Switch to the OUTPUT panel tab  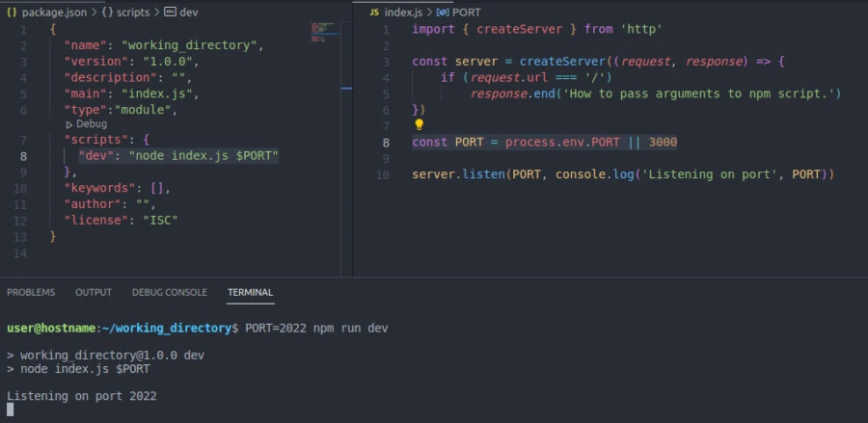coord(94,292)
